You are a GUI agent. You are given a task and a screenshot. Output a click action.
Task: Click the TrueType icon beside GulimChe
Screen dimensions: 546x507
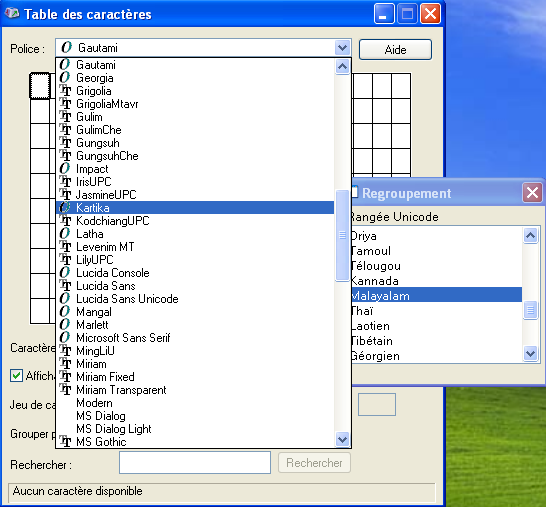pos(65,130)
